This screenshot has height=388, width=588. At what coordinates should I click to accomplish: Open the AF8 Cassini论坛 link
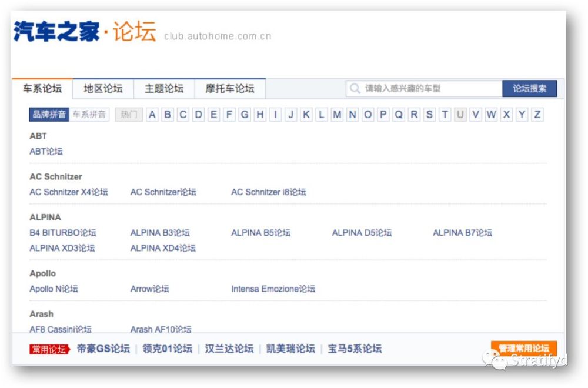pyautogui.click(x=61, y=329)
